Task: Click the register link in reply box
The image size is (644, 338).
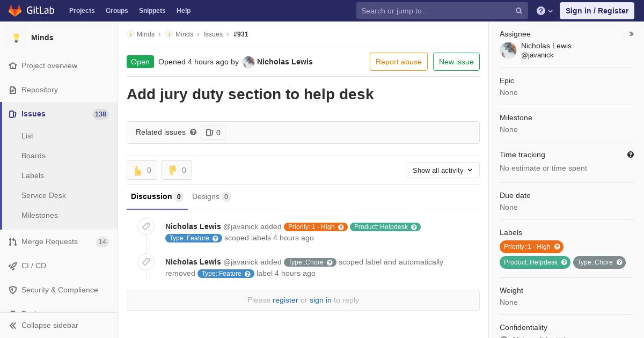Action: pyautogui.click(x=286, y=300)
